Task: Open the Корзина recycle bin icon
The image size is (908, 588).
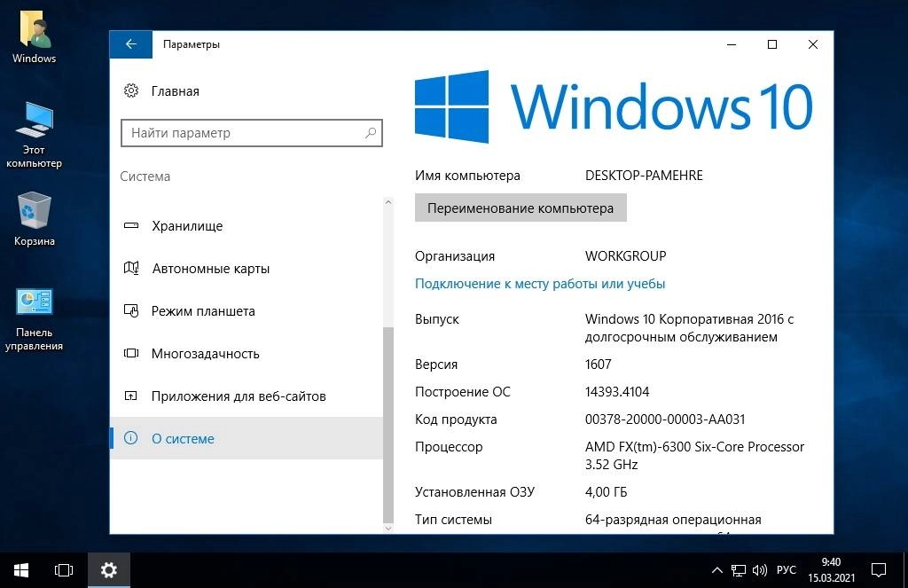Action: tap(35, 219)
